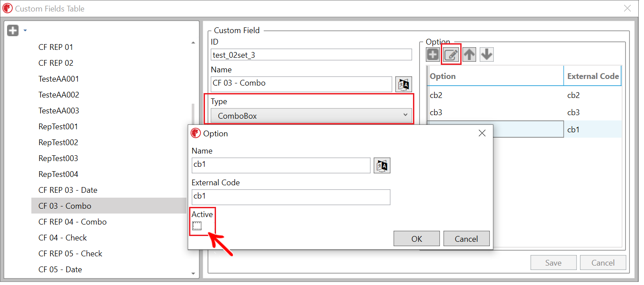Image resolution: width=644 pixels, height=285 pixels.
Task: Click the External Code input field
Action: pos(291,197)
